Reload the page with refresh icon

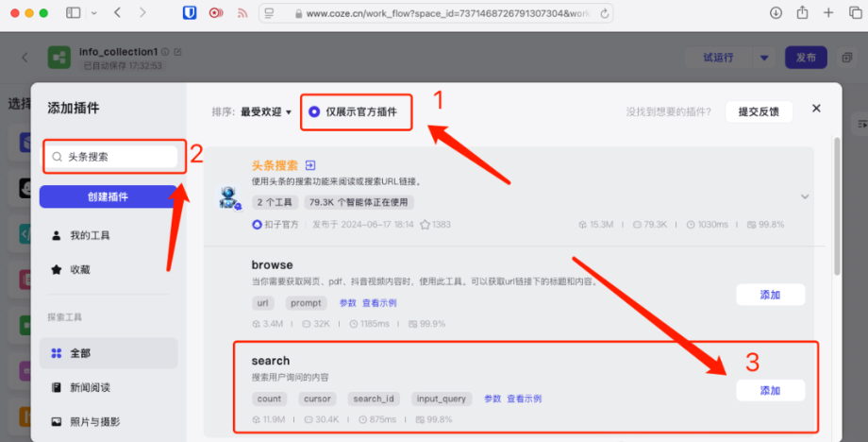point(604,13)
